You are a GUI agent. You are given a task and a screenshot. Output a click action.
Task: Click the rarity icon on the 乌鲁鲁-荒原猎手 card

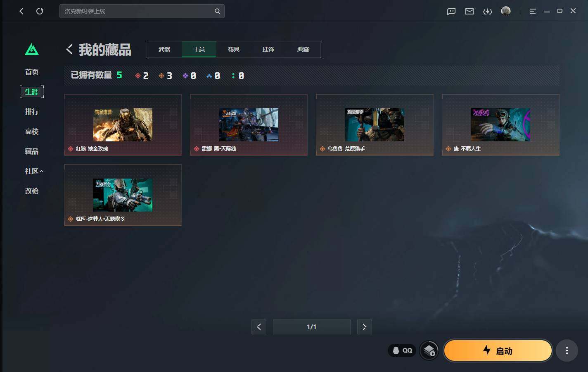tap(322, 149)
